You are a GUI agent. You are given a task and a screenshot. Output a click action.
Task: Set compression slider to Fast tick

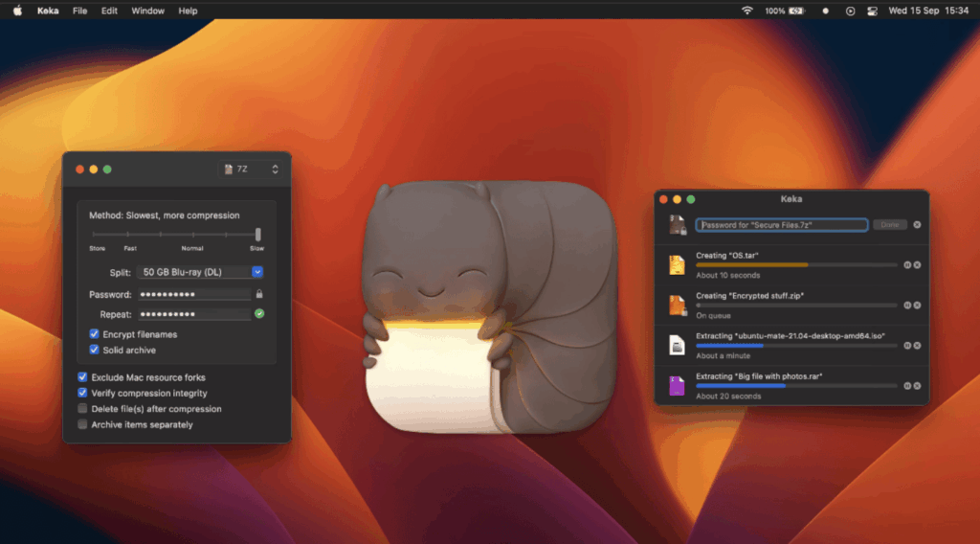point(128,235)
